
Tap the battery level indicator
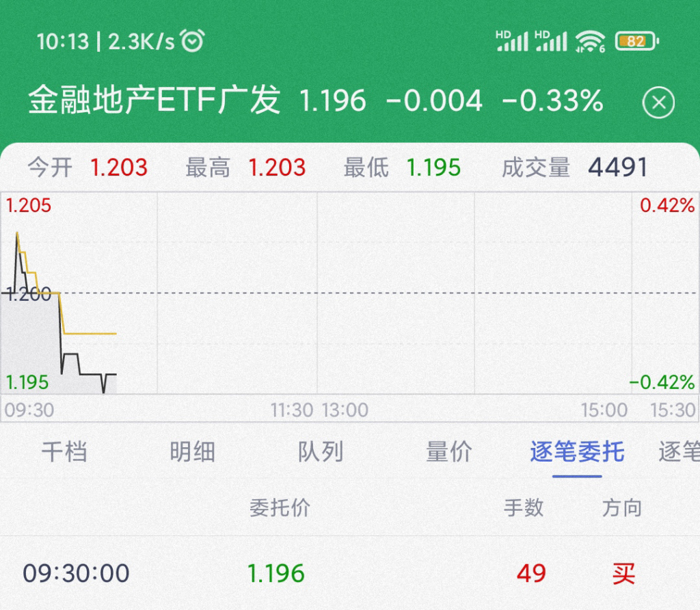[x=636, y=41]
